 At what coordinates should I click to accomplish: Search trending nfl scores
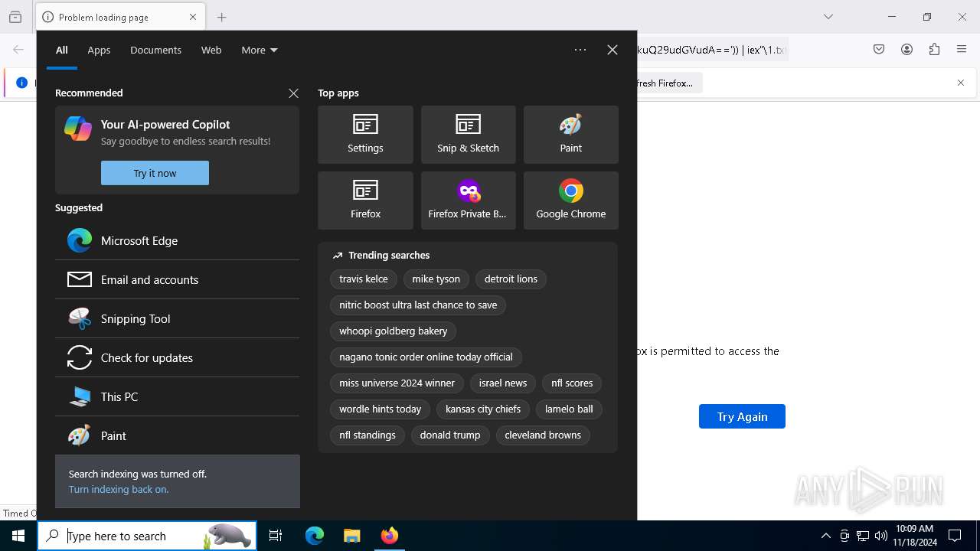tap(572, 383)
